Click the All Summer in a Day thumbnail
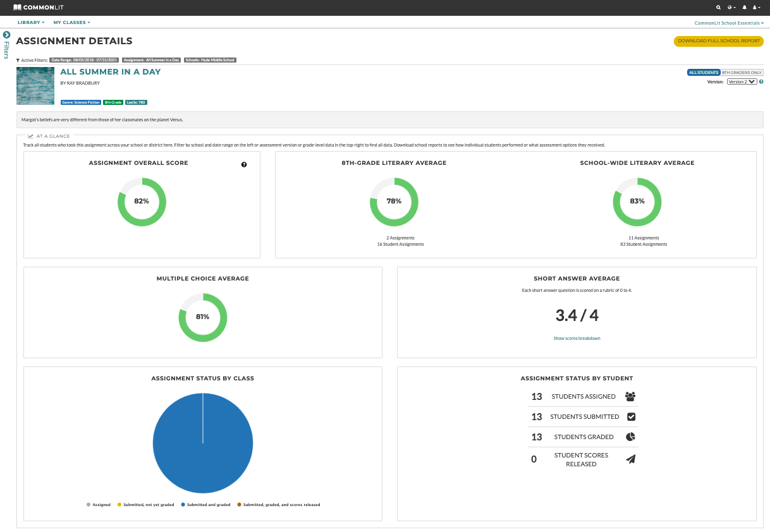Screen dimensions: 770x532 [35, 86]
